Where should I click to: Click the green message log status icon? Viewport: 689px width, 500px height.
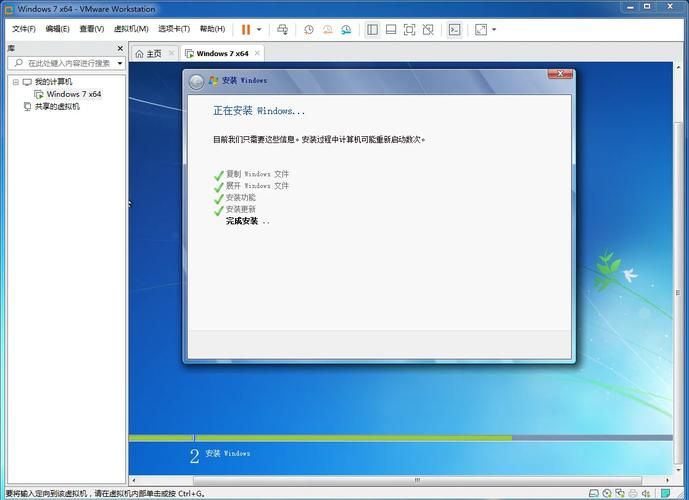click(x=666, y=493)
